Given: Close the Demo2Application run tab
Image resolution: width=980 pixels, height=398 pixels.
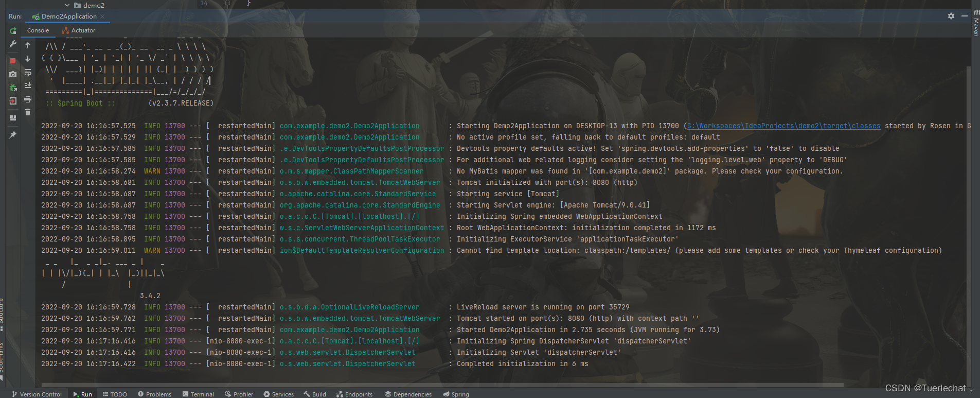Looking at the screenshot, I should pyautogui.click(x=102, y=16).
